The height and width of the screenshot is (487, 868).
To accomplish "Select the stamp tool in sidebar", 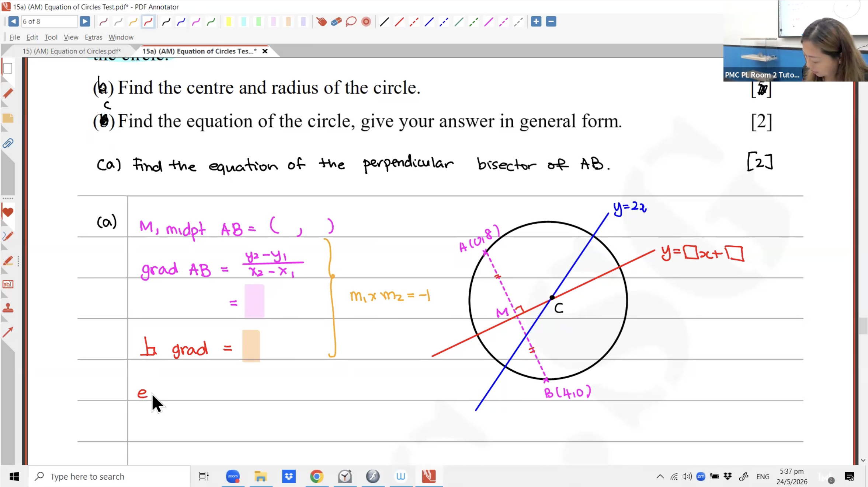I will 8,308.
